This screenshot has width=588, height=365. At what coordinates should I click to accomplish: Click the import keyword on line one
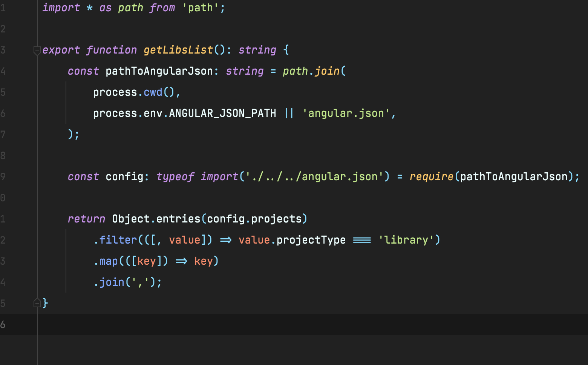(x=61, y=8)
